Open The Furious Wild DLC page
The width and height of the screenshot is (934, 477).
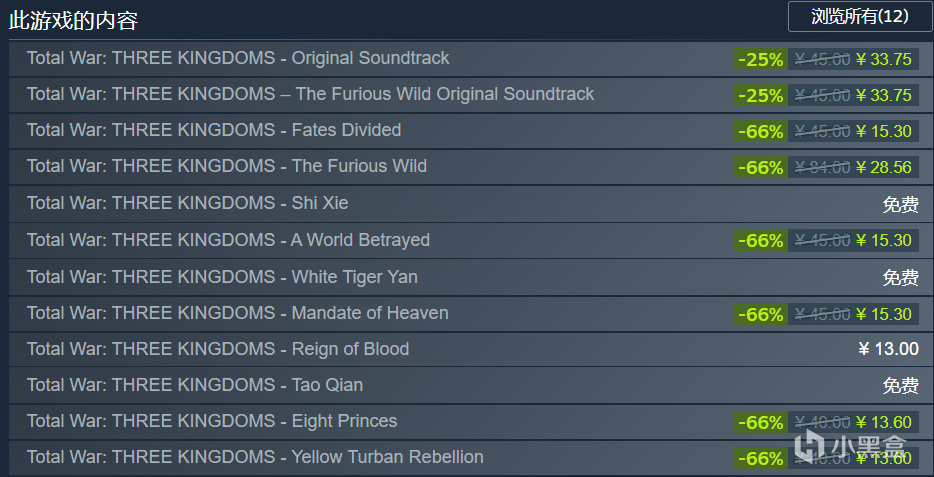(x=226, y=166)
